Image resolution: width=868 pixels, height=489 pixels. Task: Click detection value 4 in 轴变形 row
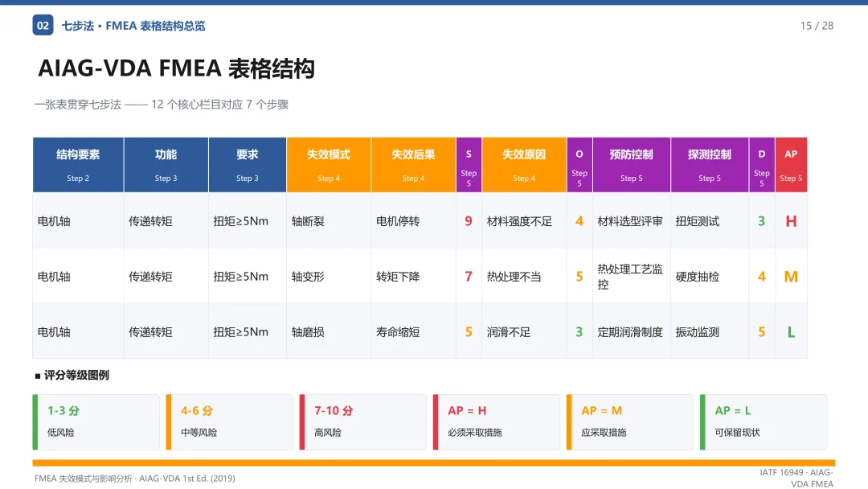point(762,277)
